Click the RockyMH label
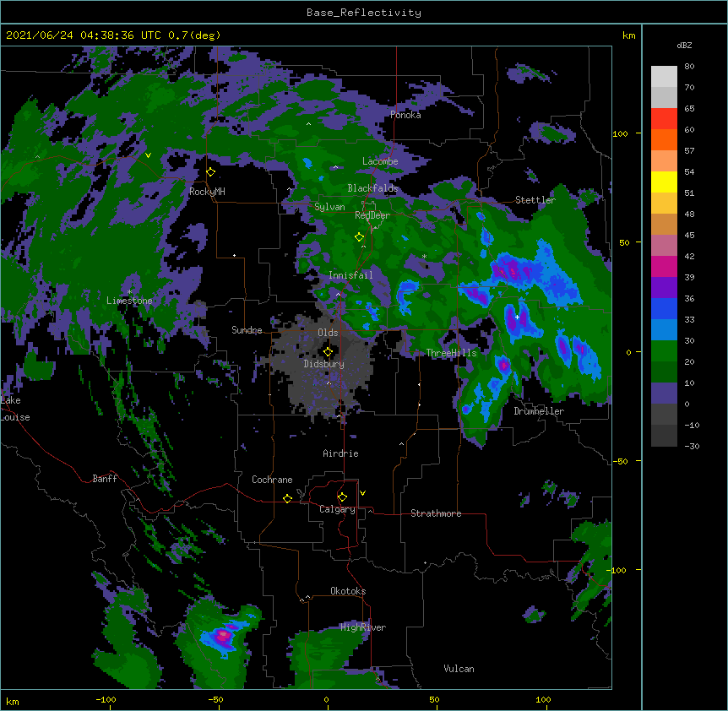The width and height of the screenshot is (728, 711). coord(207,192)
